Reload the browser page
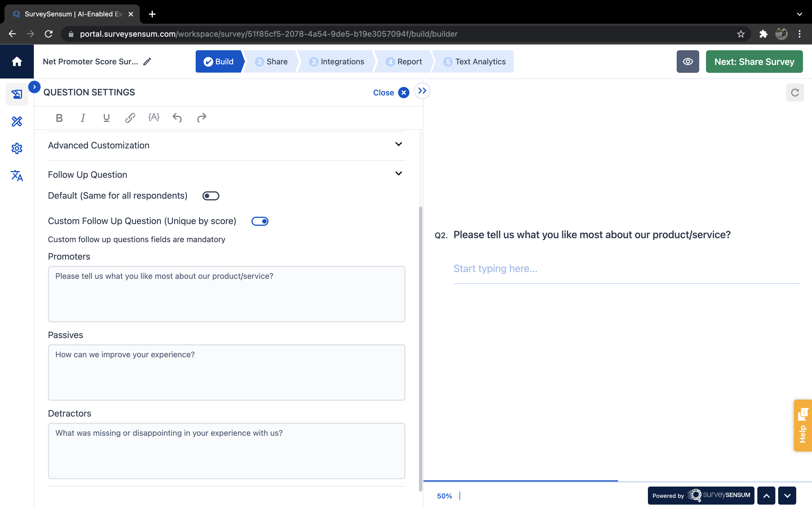 point(49,34)
